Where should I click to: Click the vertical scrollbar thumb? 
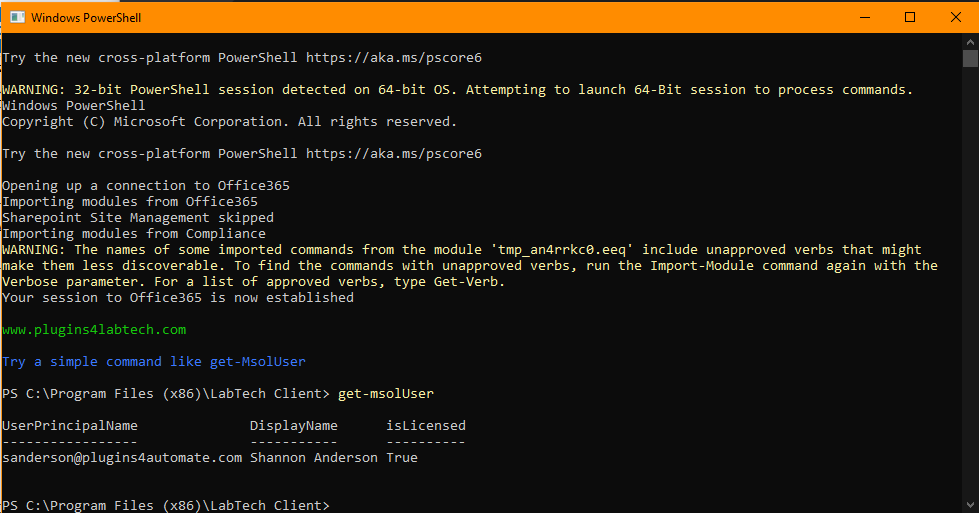click(970, 58)
